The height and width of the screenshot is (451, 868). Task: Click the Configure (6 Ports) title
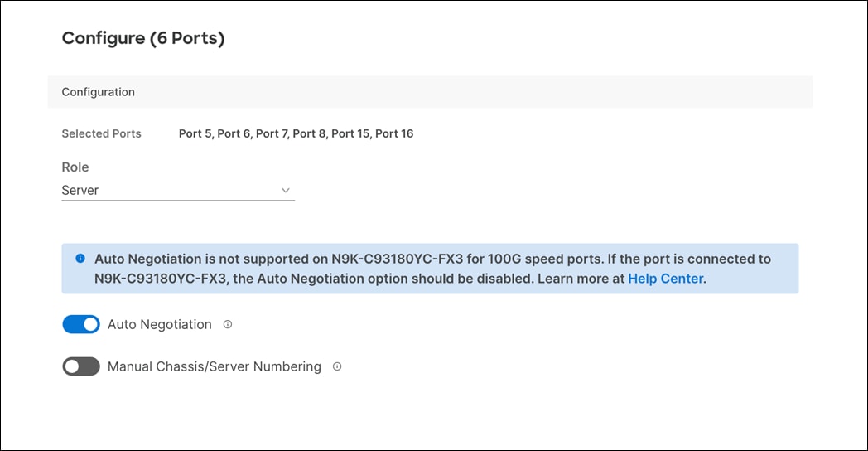(x=143, y=38)
